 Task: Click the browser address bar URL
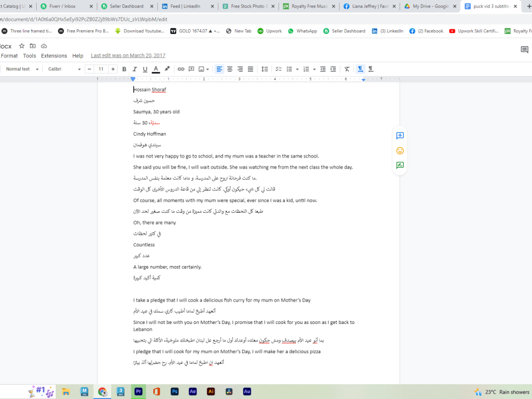point(84,19)
